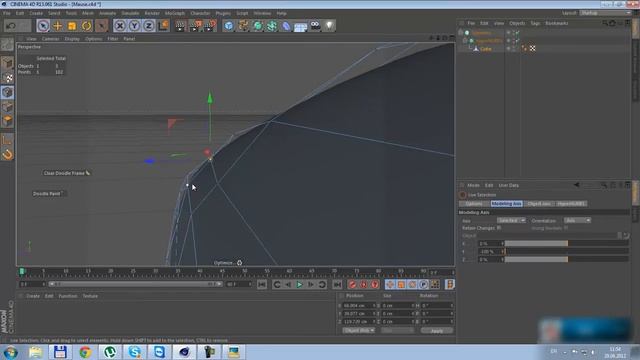Screen dimensions: 640x360
Task: Click the search icon in Object Manager
Action: (605, 23)
